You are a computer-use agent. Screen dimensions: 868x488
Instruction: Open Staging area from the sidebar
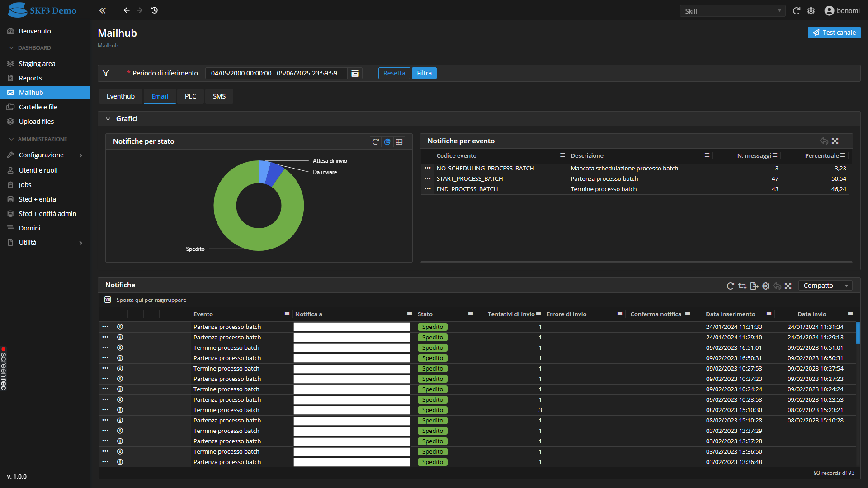pyautogui.click(x=45, y=64)
